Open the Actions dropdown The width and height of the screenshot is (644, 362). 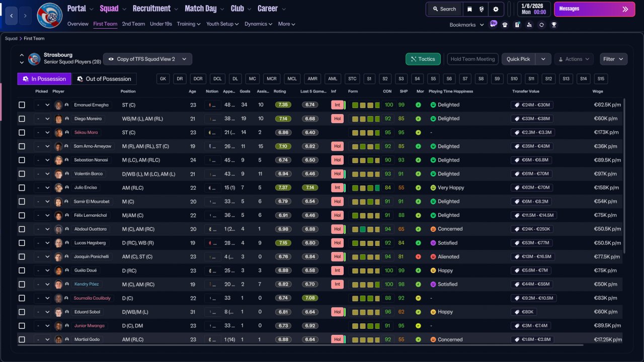tap(574, 59)
